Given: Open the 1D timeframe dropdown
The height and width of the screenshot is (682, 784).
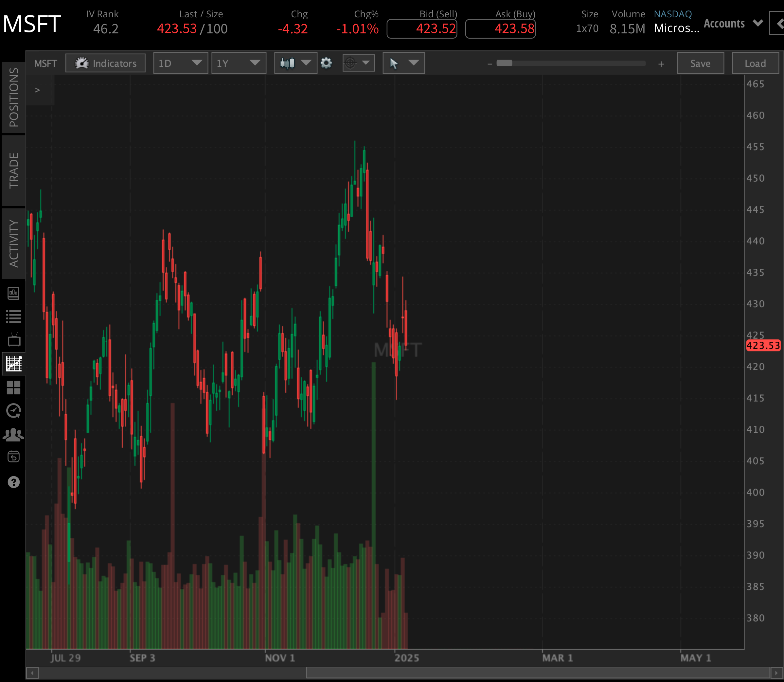Looking at the screenshot, I should coord(180,63).
